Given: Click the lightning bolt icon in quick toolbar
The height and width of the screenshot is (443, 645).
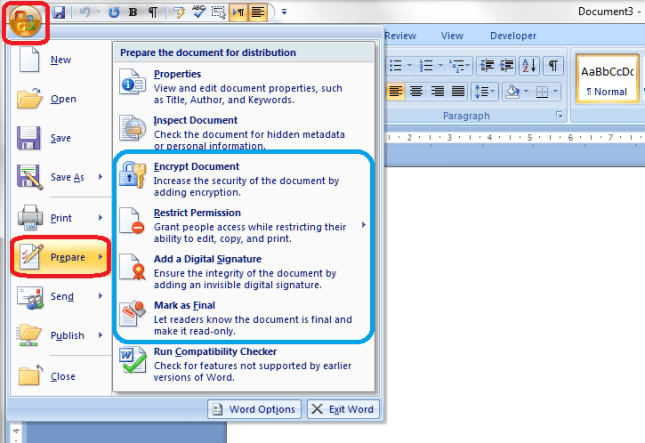Looking at the screenshot, I should (179, 12).
